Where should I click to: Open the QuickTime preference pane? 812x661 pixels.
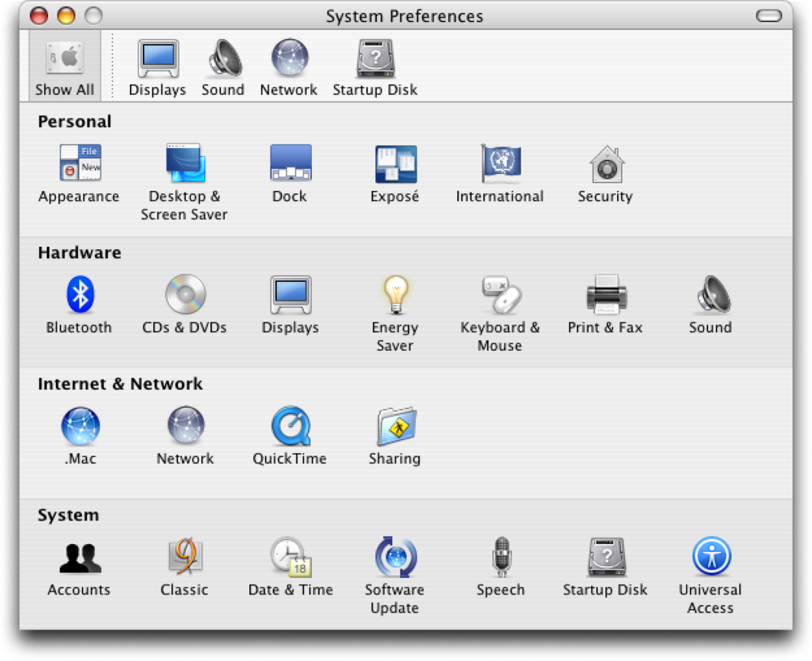(x=290, y=436)
